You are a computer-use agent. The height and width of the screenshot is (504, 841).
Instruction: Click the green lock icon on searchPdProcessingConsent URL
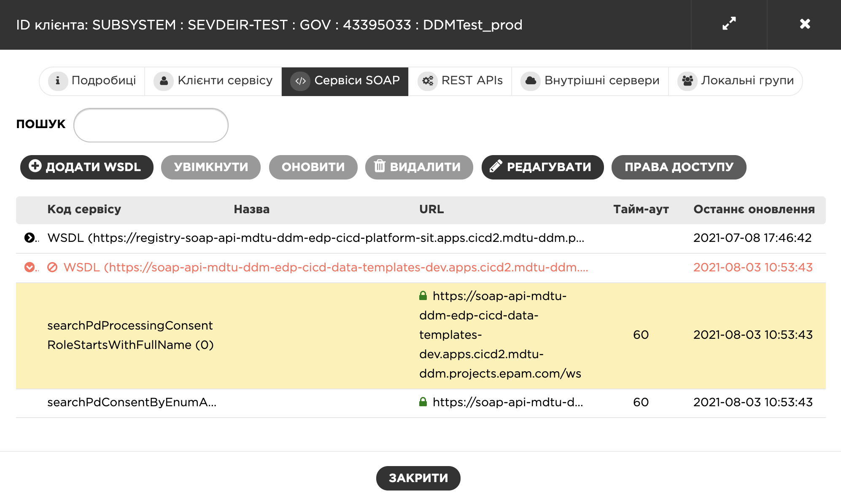click(423, 296)
